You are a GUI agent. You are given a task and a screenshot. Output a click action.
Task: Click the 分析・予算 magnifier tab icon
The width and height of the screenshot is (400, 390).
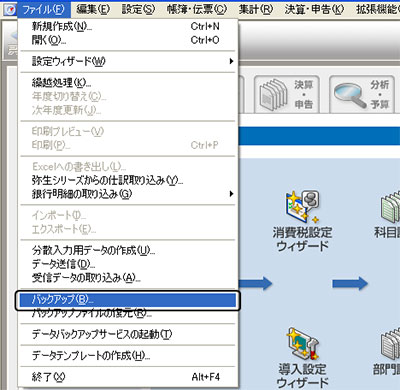coord(362,94)
